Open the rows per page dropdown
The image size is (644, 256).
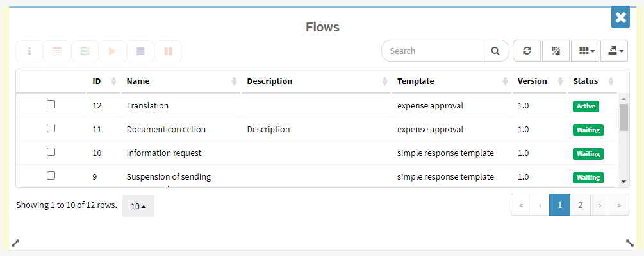(x=138, y=206)
